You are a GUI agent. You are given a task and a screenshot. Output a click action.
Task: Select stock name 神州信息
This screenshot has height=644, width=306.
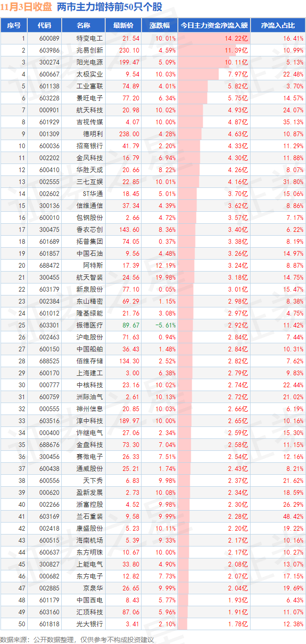click(90, 409)
